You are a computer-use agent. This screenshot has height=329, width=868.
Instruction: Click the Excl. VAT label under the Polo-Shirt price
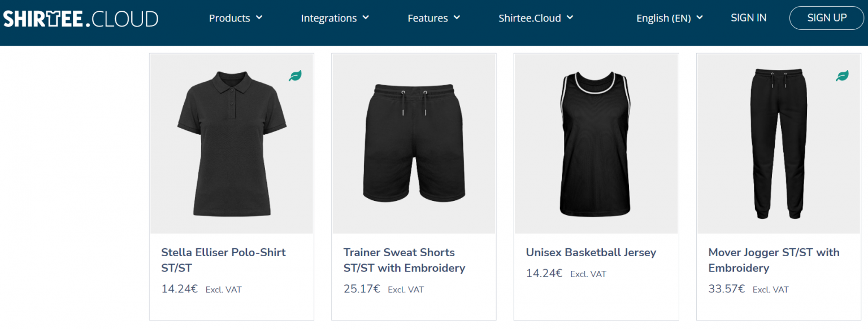[x=223, y=289]
